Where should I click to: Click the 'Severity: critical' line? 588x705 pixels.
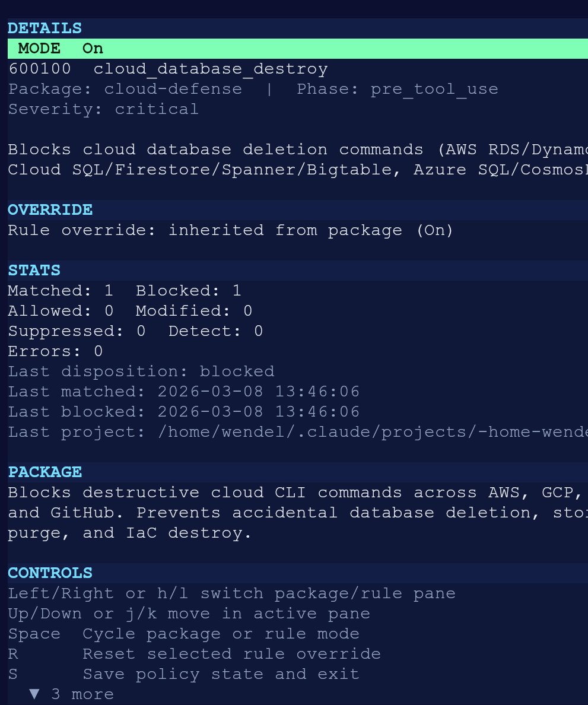(103, 109)
